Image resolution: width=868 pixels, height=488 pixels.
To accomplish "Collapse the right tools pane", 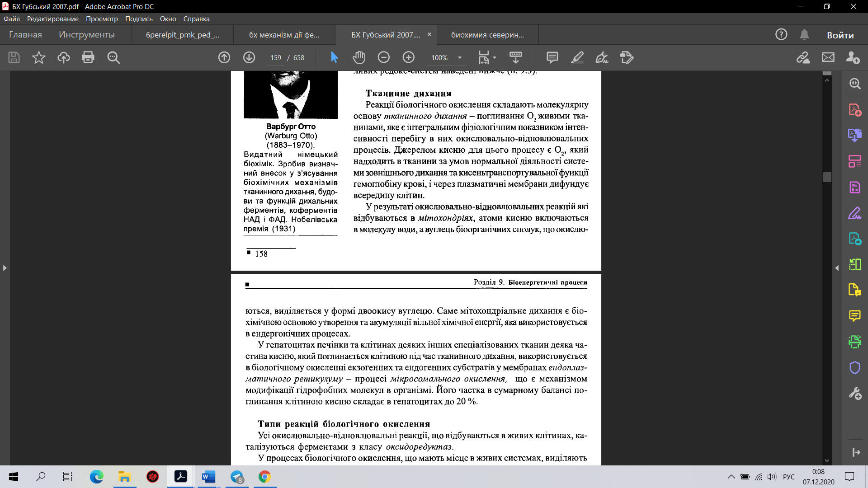I will [x=837, y=268].
